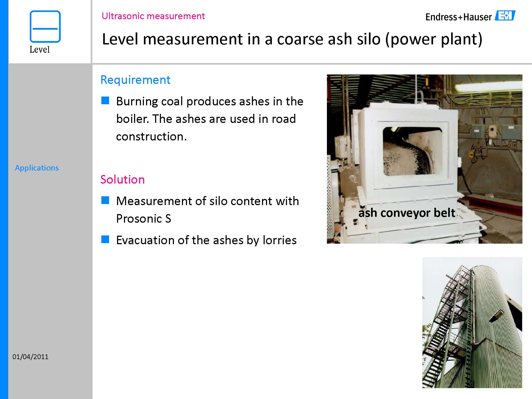Click the Burning coal produces ashes paragraph
The image size is (532, 399).
coord(209,119)
